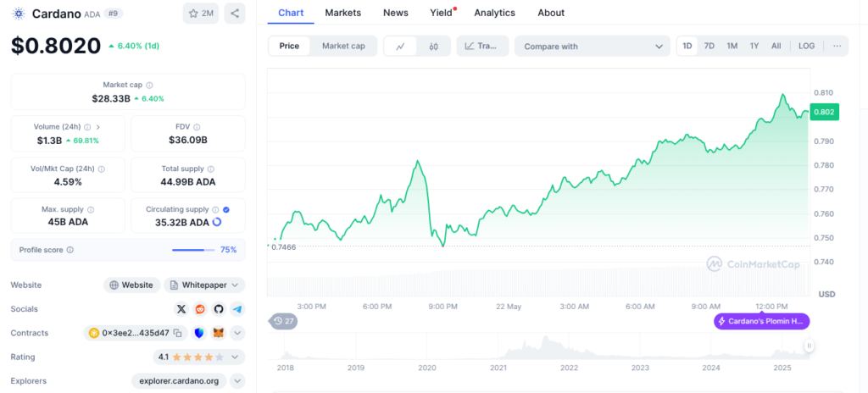
Task: Set chart range to 1Y
Action: click(x=754, y=46)
